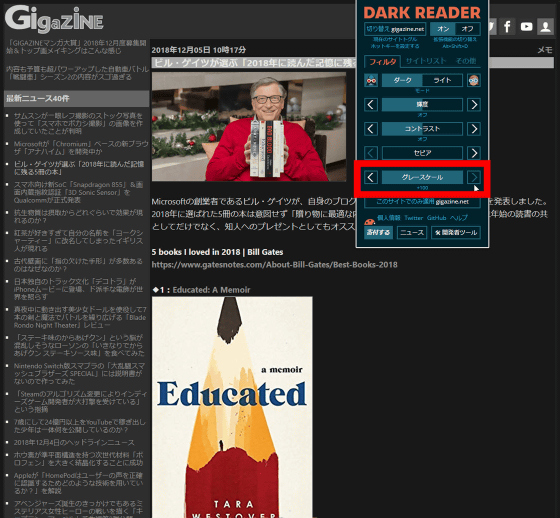The width and height of the screenshot is (560, 518).
Task: Open YouTube 7歳 24億円 news link
Action: tap(80, 426)
